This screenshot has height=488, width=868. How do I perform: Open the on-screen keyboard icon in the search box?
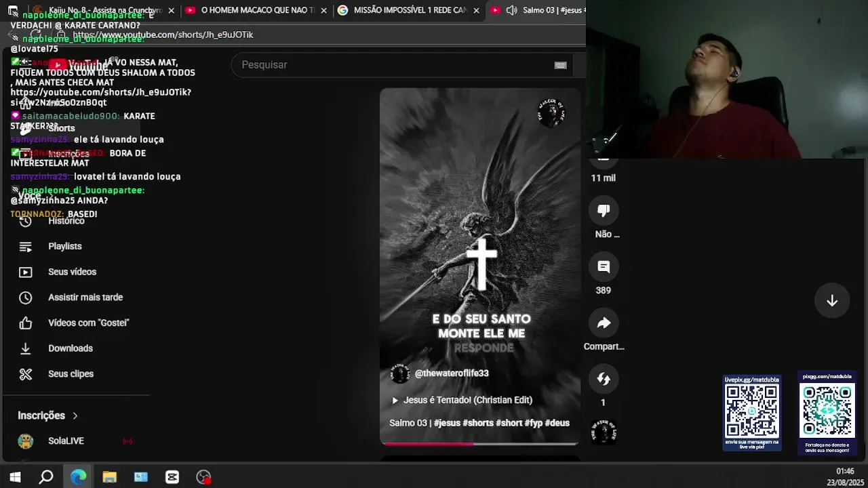(560, 65)
